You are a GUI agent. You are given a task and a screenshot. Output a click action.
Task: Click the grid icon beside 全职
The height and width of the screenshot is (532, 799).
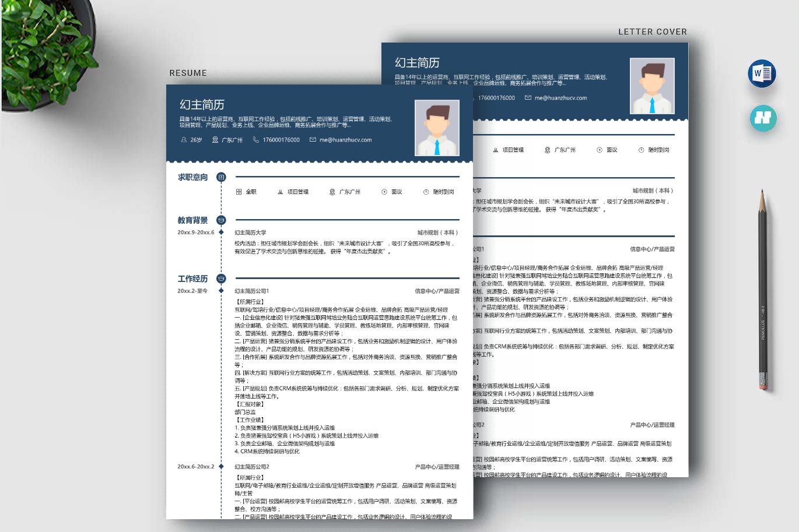(239, 192)
